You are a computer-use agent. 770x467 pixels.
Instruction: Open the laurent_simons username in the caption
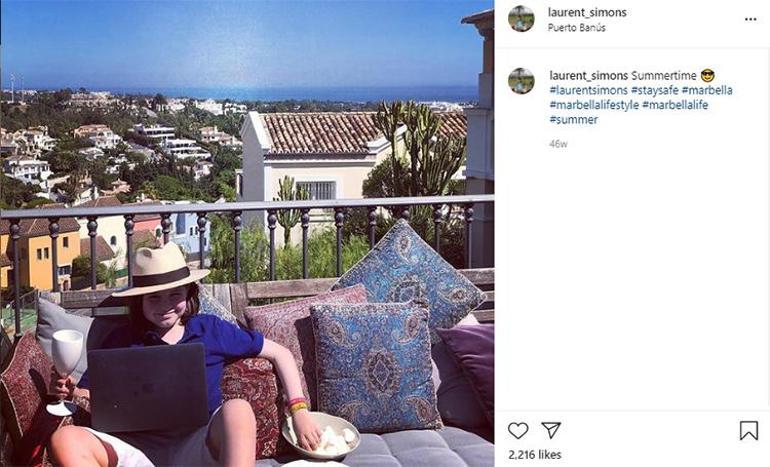tap(589, 76)
